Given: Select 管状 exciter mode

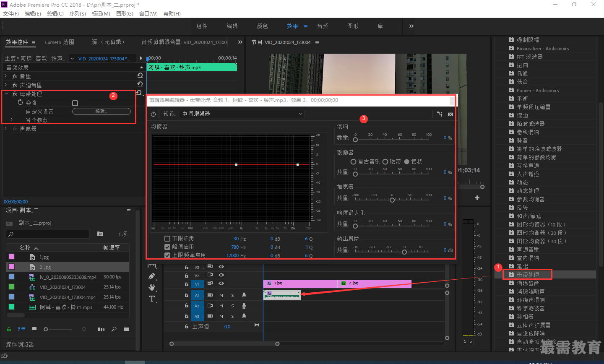Looking at the screenshot, I should pos(407,161).
